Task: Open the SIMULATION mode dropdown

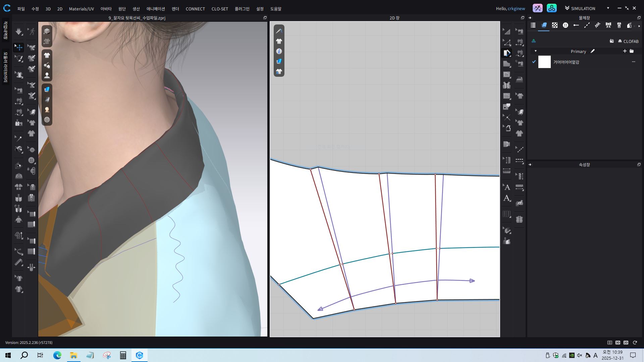Action: [x=608, y=8]
